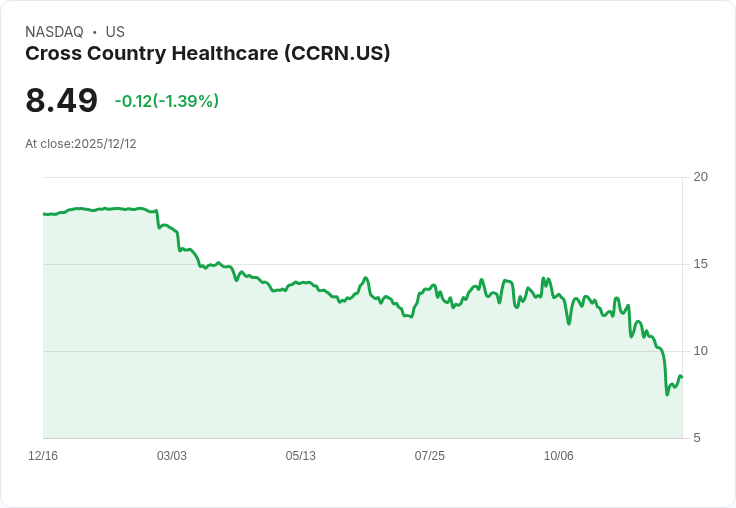
Task: Click the 07/25 x-axis date label
Action: tap(429, 456)
